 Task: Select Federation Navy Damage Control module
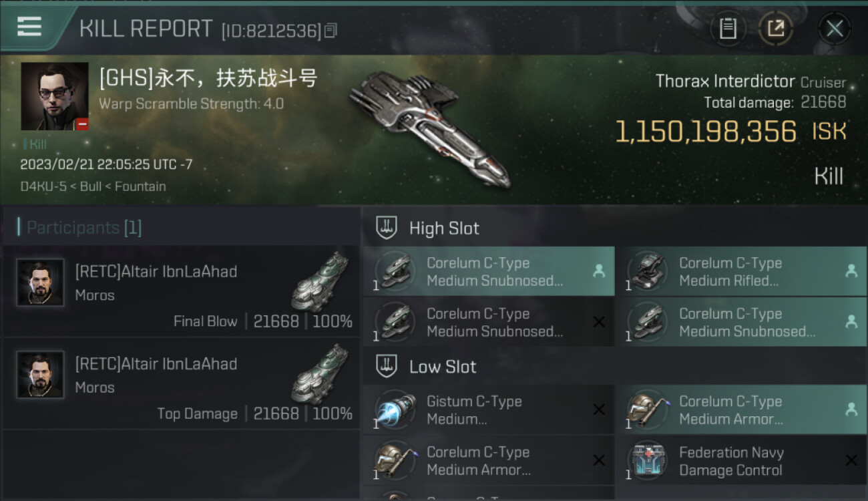coord(740,461)
